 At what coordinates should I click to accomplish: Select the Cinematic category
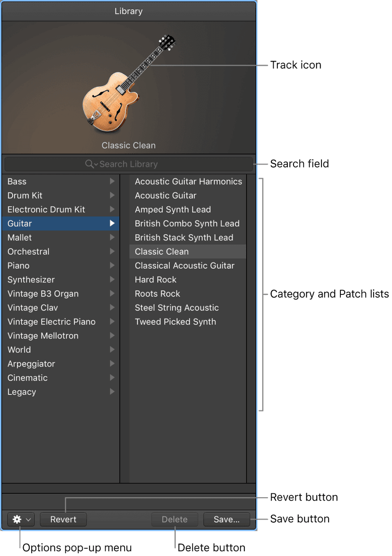pyautogui.click(x=61, y=378)
